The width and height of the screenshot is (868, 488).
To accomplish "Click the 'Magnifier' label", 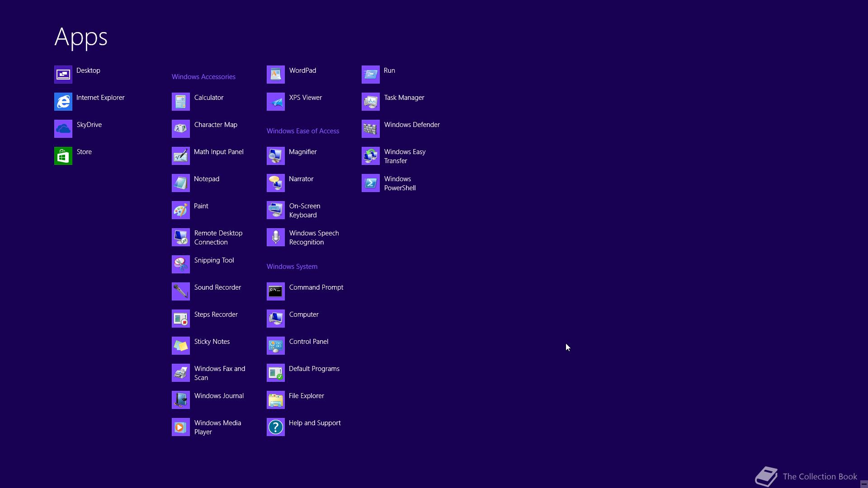I will (303, 152).
